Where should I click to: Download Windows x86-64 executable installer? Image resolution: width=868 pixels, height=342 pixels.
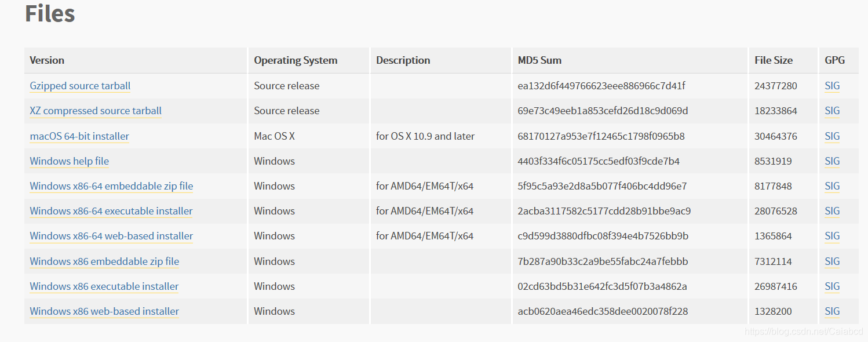111,211
